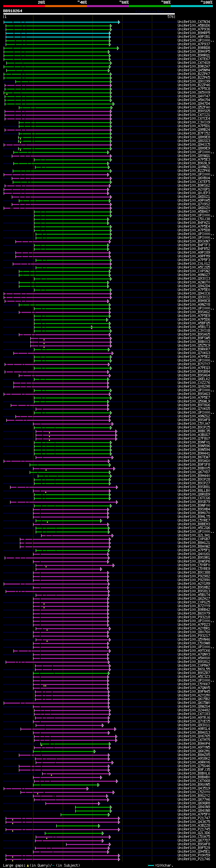The width and height of the screenshot is (216, 868).
Task: Click the cyan =100char. scale marker
Action: pos(151,865)
